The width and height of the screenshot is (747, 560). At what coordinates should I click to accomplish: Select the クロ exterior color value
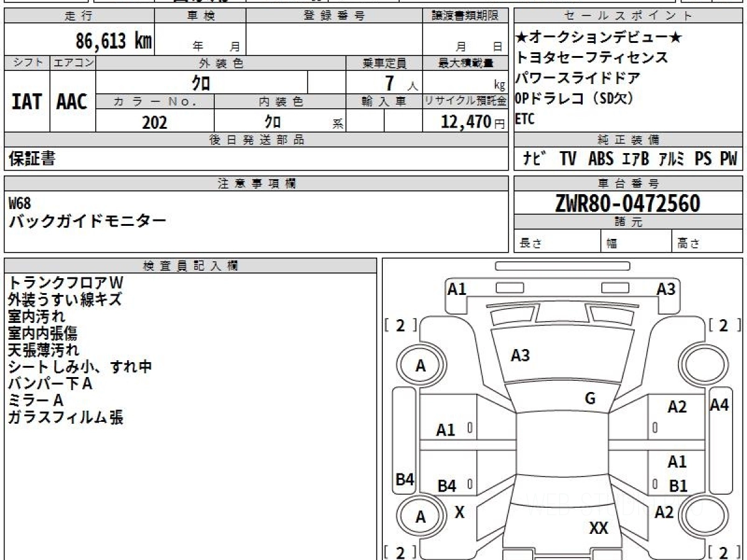coord(201,83)
